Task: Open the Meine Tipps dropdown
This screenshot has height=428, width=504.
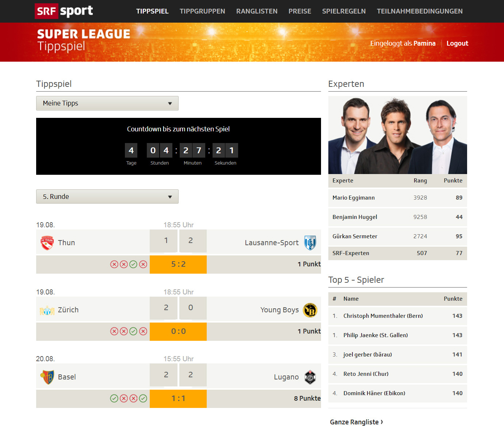Action: pyautogui.click(x=107, y=103)
